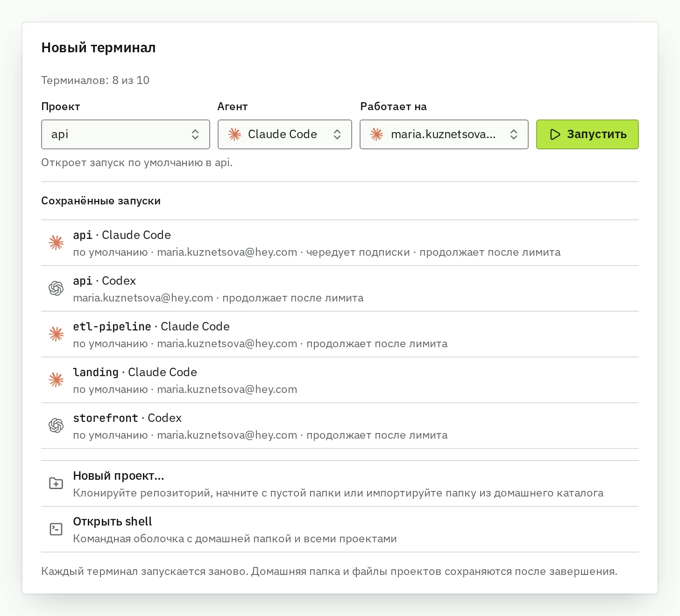Click the Claude icon in Агент dropdown
Viewport: 680px width, 616px height.
pos(234,134)
